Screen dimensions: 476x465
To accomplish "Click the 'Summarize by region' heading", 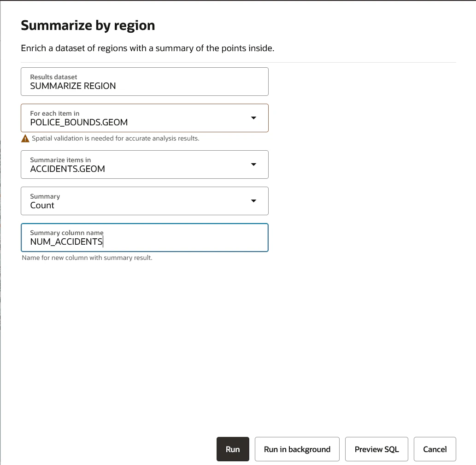I will click(88, 25).
